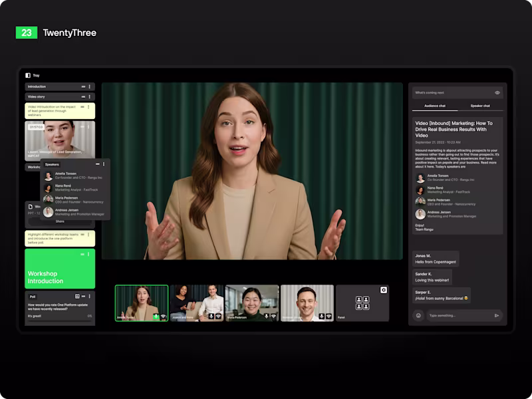Click Maria Pedersen in chat speaker list
Image resolution: width=532 pixels, height=399 pixels.
446,202
